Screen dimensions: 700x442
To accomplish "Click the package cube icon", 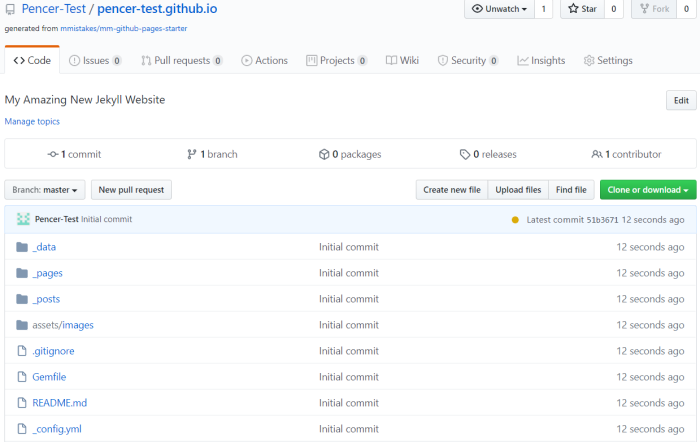I will click(x=324, y=154).
